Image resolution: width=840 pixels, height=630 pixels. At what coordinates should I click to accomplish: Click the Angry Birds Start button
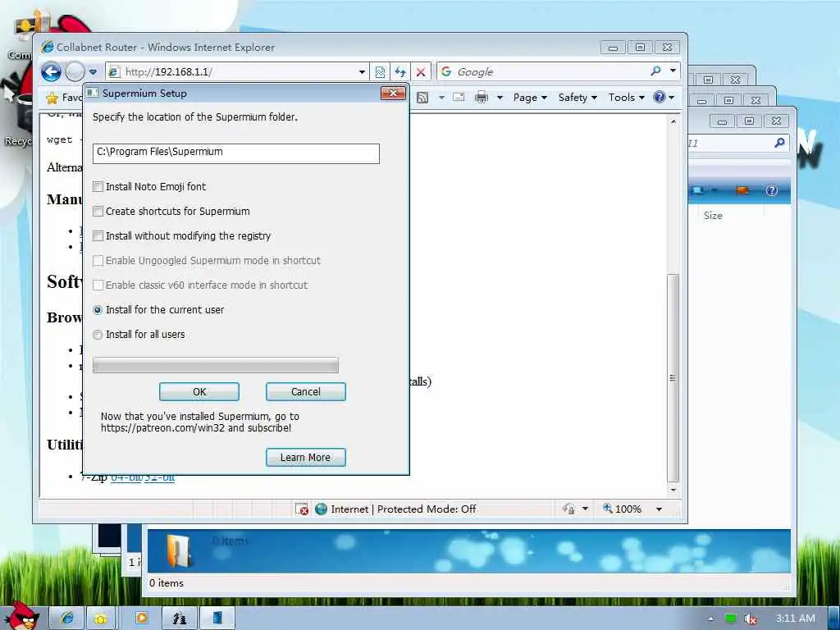(21, 617)
